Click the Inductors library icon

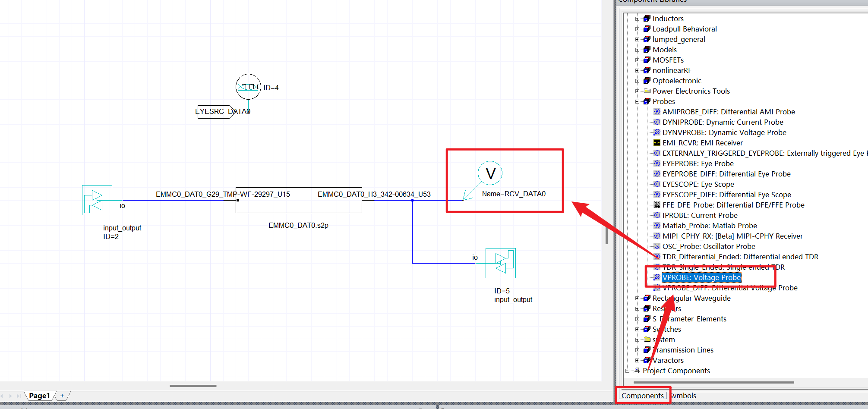point(647,19)
